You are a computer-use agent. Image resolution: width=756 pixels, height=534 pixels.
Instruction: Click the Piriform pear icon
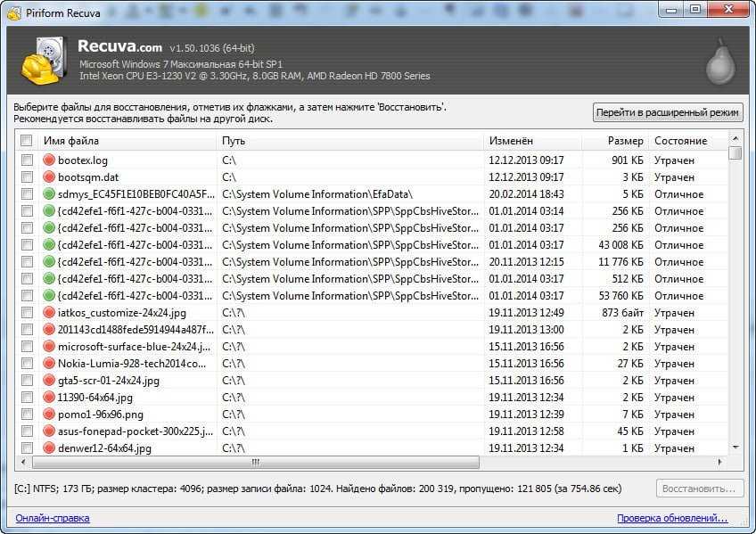coord(719,61)
